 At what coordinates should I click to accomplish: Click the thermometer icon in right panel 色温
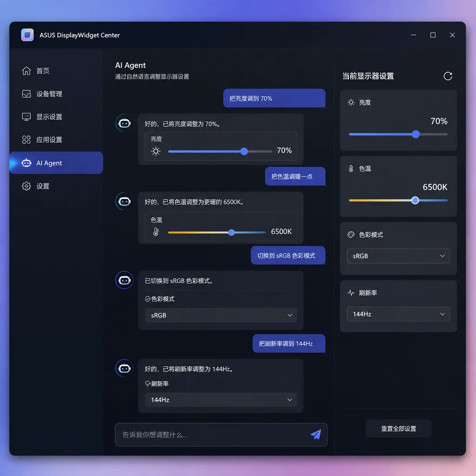click(x=351, y=168)
